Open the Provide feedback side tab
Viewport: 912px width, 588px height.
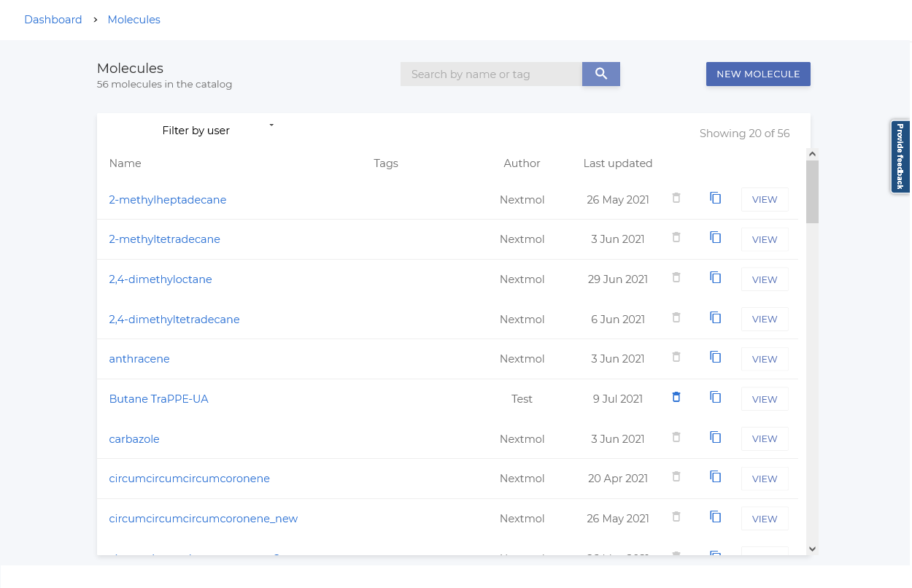[900, 157]
